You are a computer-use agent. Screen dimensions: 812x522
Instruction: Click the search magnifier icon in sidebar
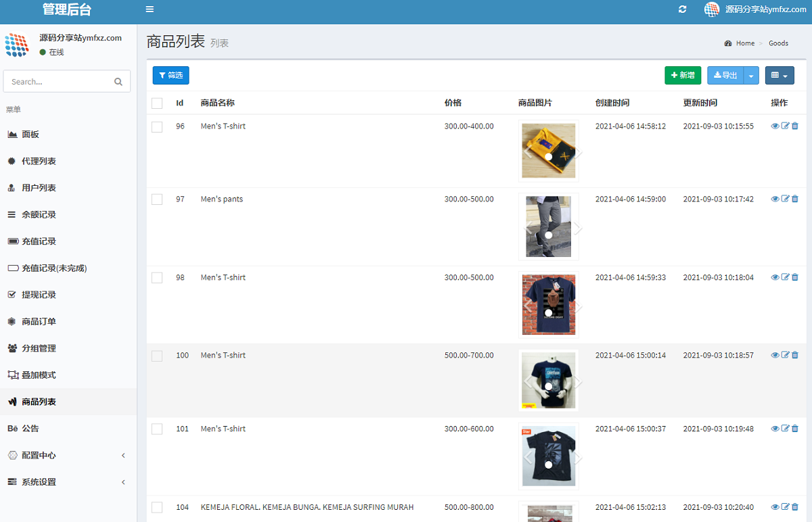118,82
